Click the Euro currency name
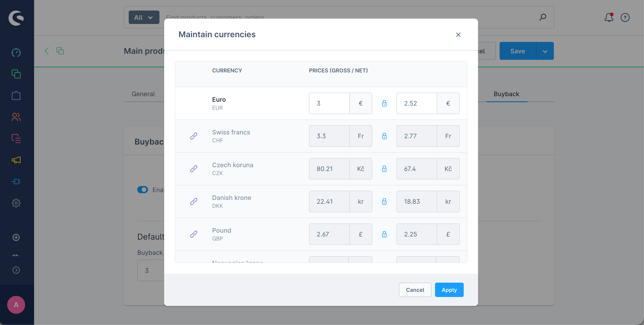The image size is (644, 325). (219, 100)
